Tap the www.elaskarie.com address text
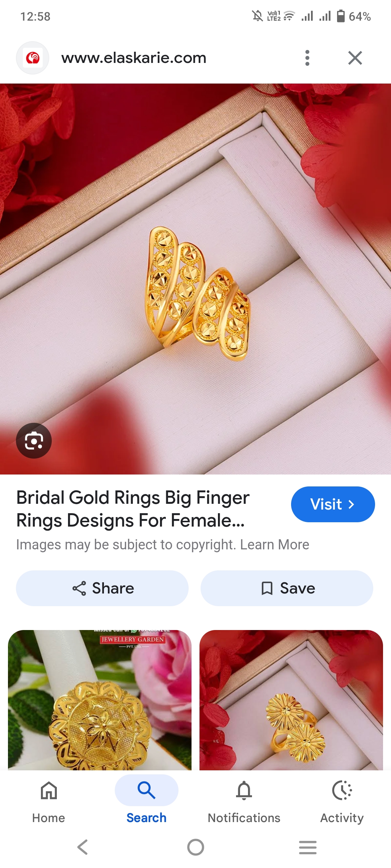The image size is (391, 868). pyautogui.click(x=134, y=58)
